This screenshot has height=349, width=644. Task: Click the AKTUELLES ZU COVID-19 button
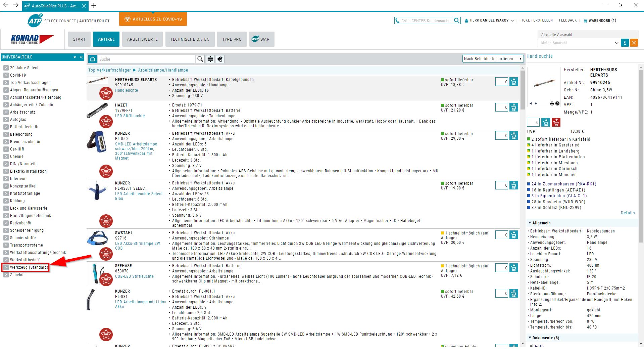153,19
